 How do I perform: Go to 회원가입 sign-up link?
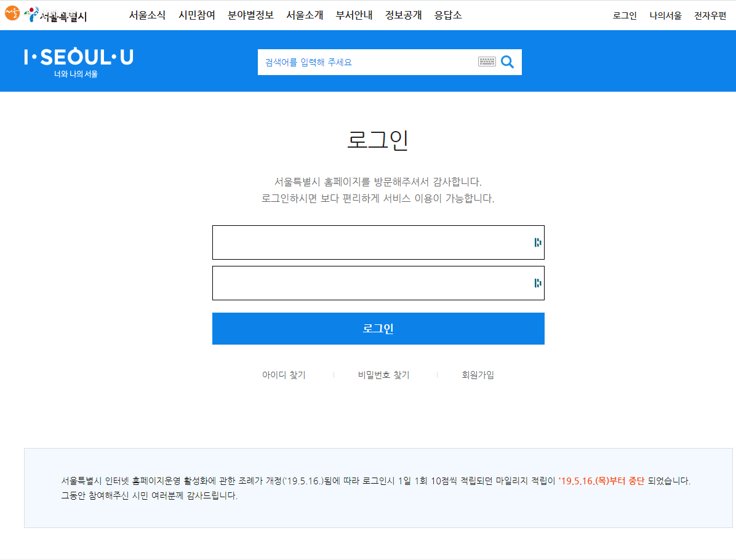tap(478, 375)
